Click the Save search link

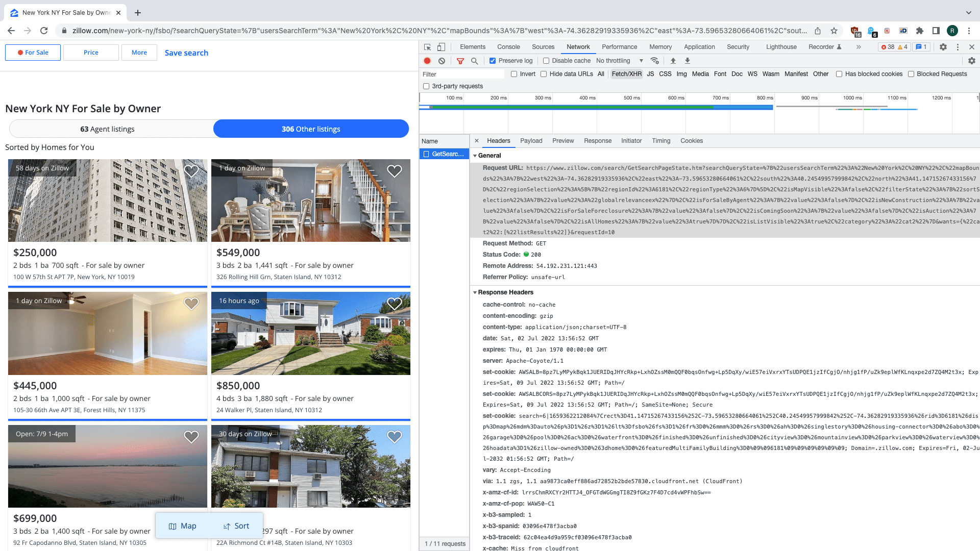tap(186, 53)
